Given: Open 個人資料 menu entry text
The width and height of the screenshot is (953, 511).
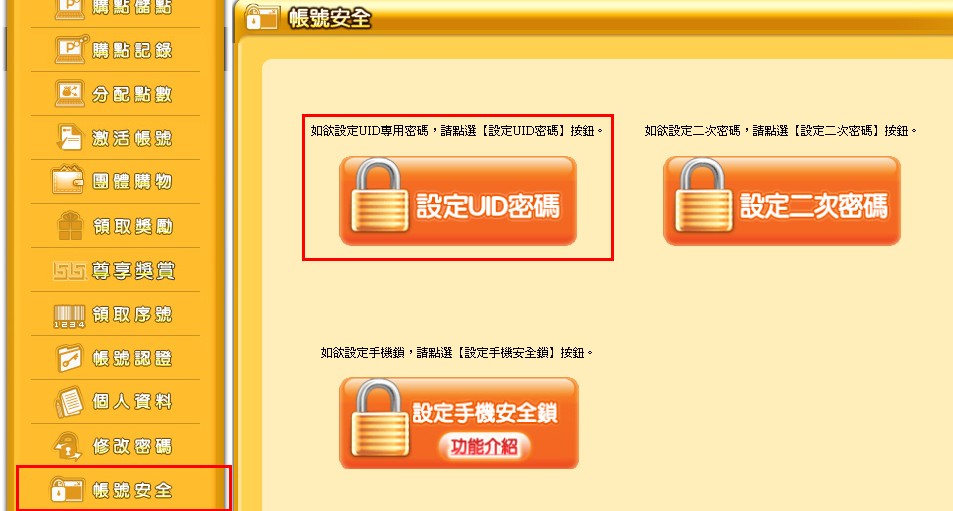Looking at the screenshot, I should 132,402.
